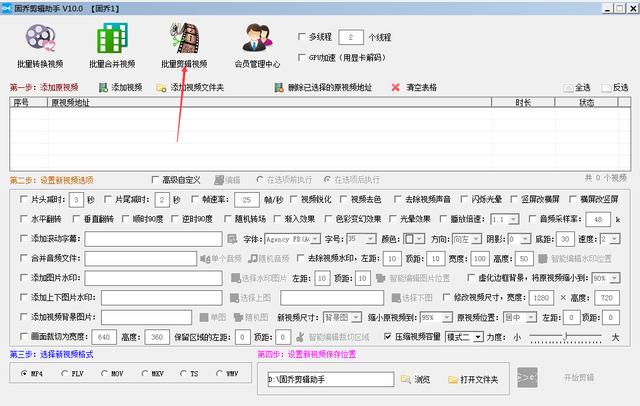Viewport: 640px width, 406px height.
Task: Click 单个音频 icon button
Action: point(204,258)
